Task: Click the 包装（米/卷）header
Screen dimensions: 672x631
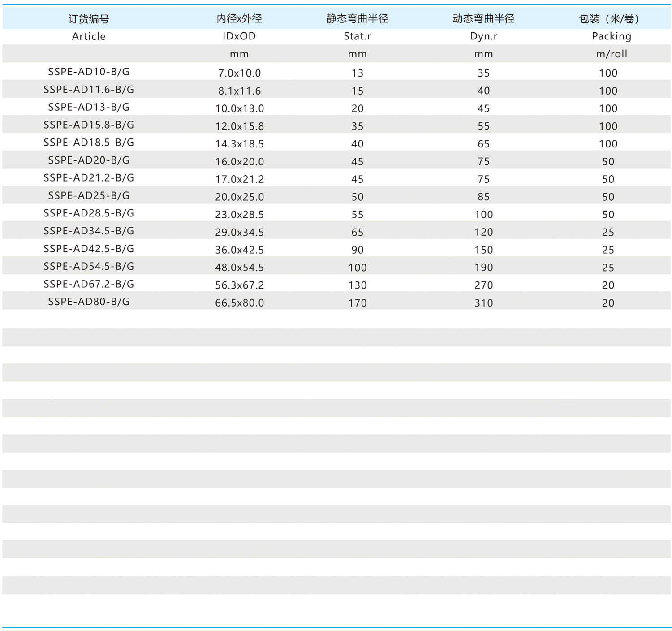Action: [x=608, y=19]
